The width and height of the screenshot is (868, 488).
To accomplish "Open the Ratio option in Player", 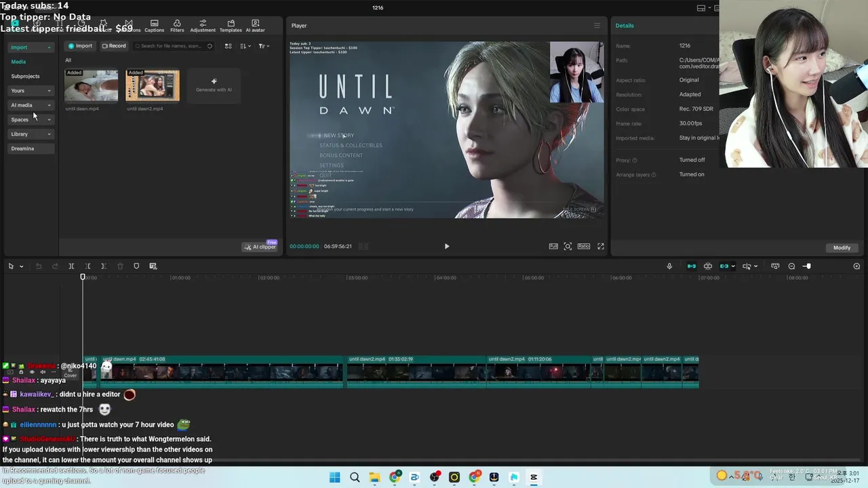I will point(583,246).
